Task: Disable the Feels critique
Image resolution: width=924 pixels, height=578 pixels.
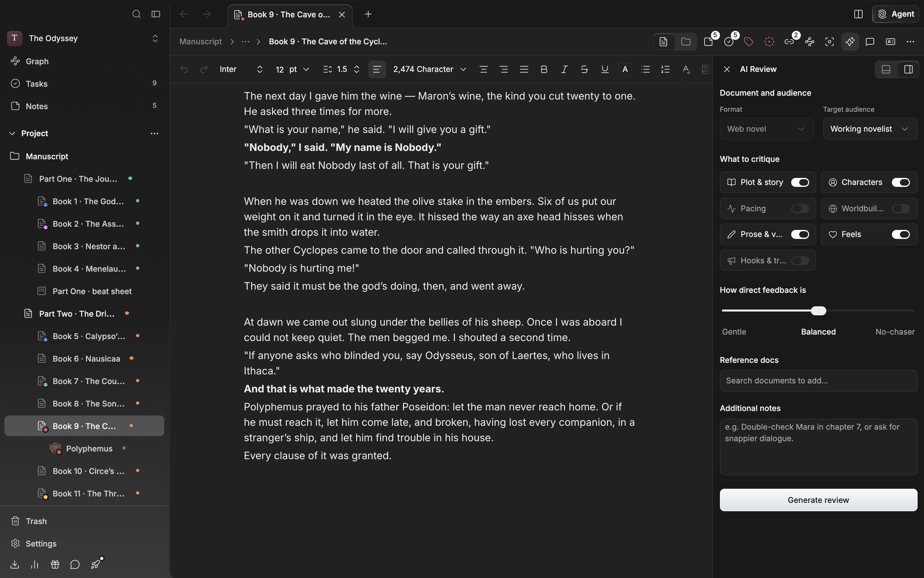Action: [x=901, y=234]
